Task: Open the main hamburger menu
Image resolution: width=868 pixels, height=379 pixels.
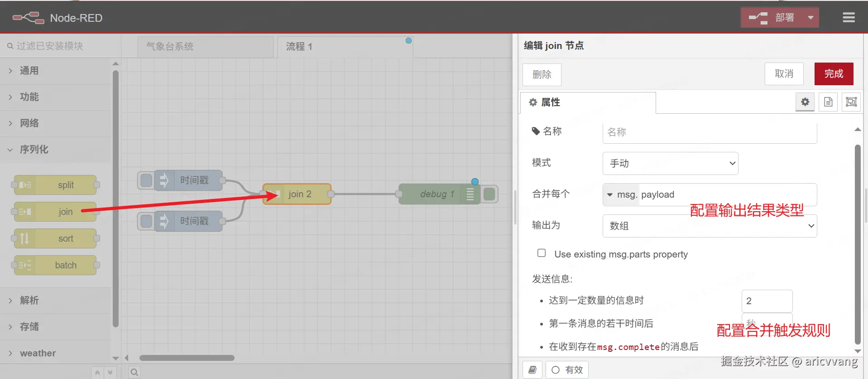Action: pyautogui.click(x=849, y=18)
